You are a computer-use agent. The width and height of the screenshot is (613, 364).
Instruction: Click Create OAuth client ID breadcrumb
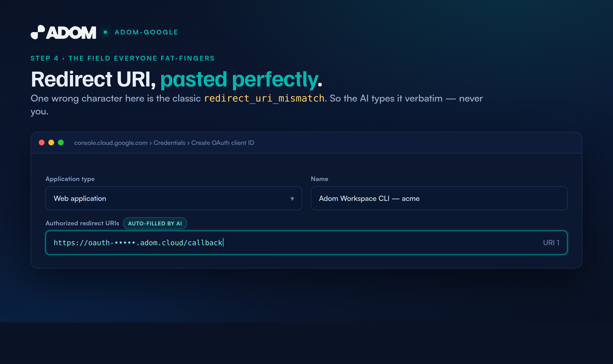[x=223, y=143]
